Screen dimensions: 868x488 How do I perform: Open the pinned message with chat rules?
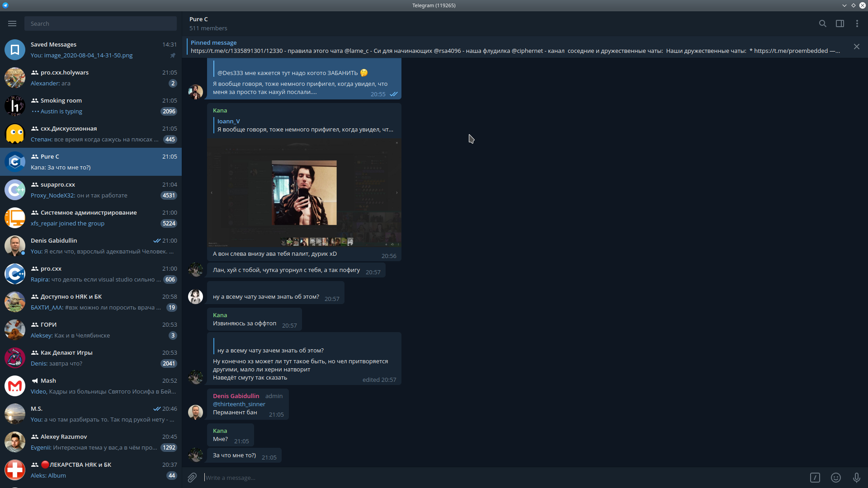click(x=515, y=47)
